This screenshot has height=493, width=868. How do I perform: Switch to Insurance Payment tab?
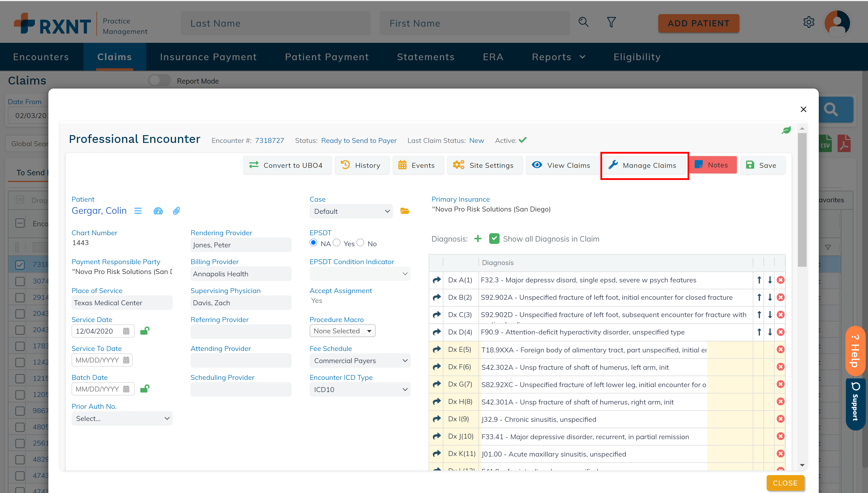208,57
